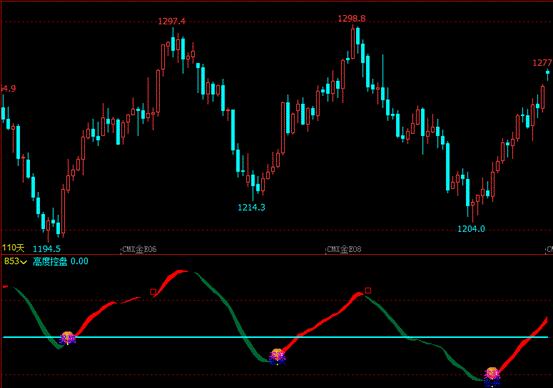The height and width of the screenshot is (388, 553).
Task: Click the buy signal icon on the cyan line
Action: coord(67,338)
